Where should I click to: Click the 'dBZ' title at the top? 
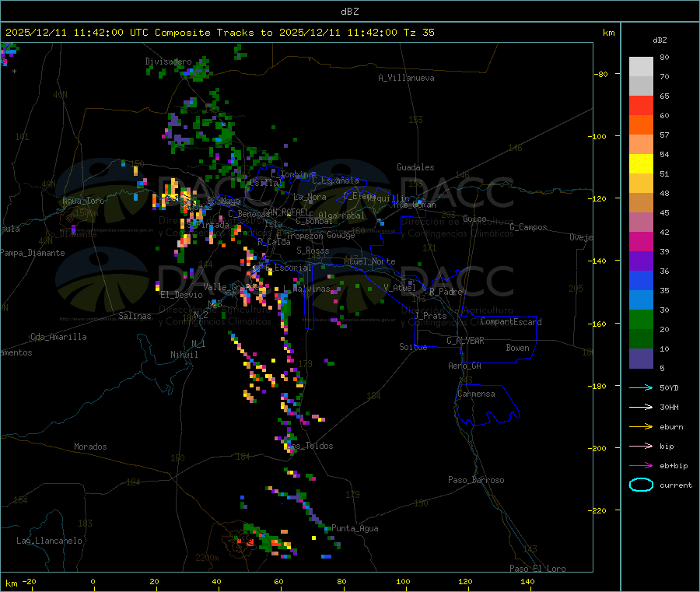pyautogui.click(x=349, y=11)
